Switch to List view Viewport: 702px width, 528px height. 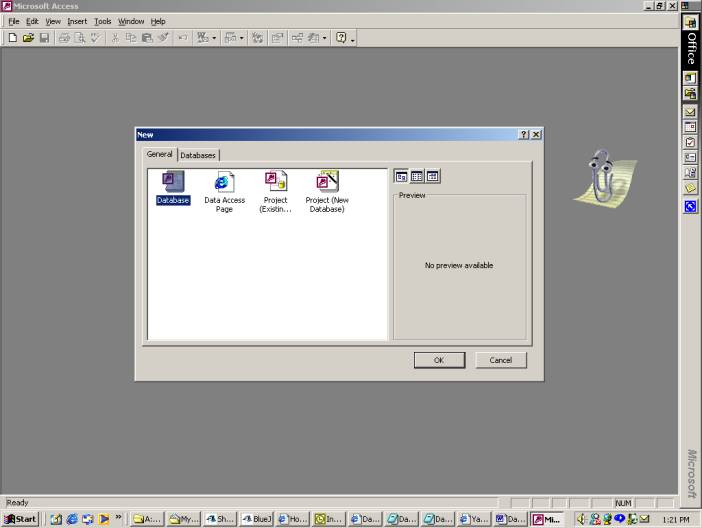coord(417,176)
